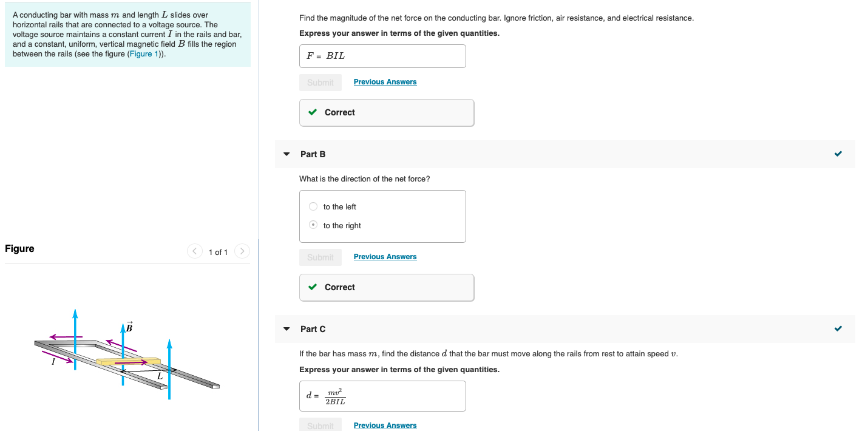Click the green checkmark in Part A's Correct box
Screen dimensions: 868x431
coord(313,112)
